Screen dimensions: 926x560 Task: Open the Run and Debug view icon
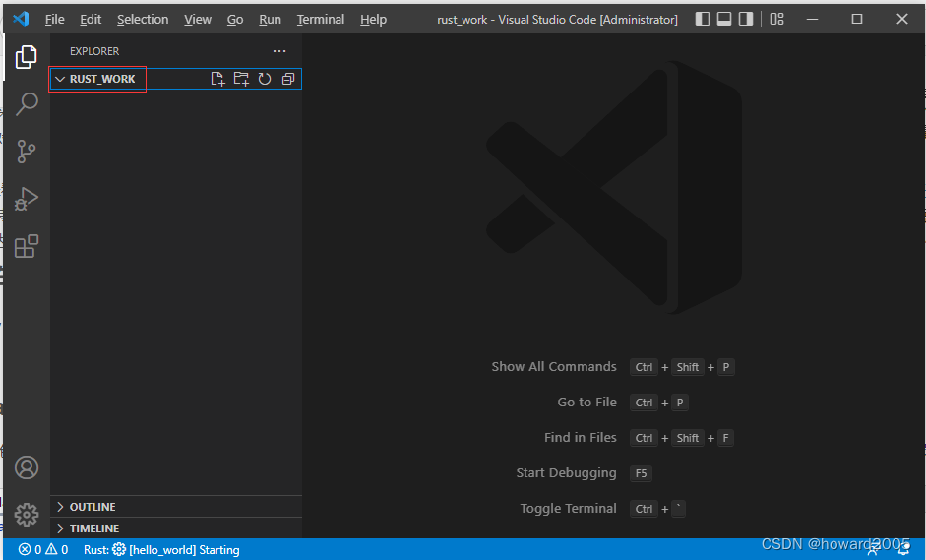click(x=26, y=199)
